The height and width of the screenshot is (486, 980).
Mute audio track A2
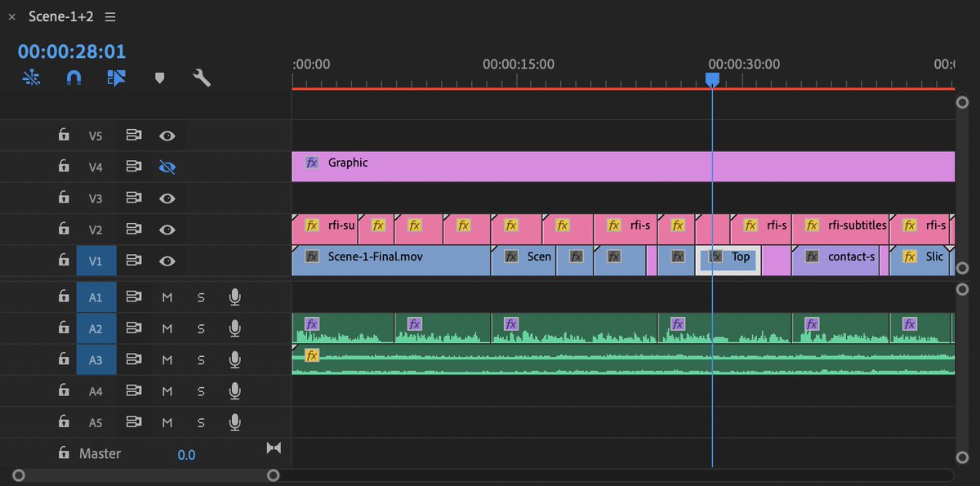pyautogui.click(x=167, y=328)
